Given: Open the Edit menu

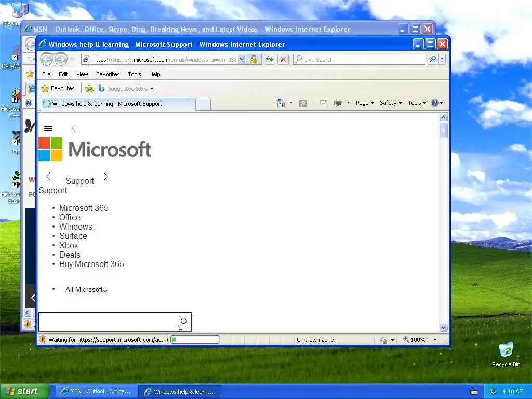Looking at the screenshot, I should [63, 74].
